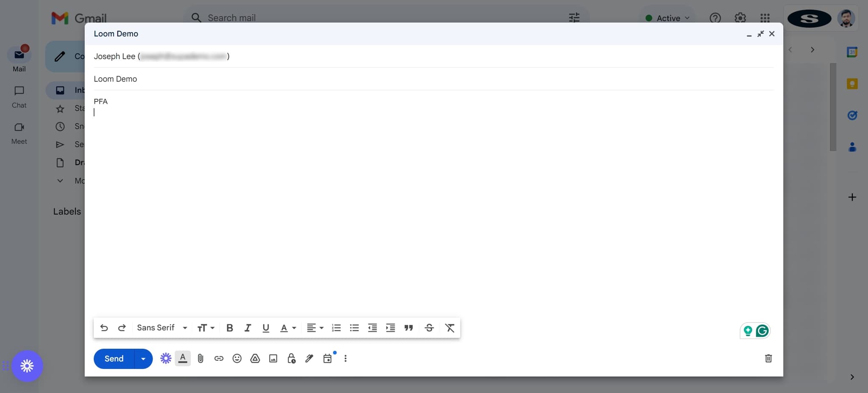Screen dimensions: 868x393
Task: Enable the bulleted list formatting
Action: pos(353,327)
